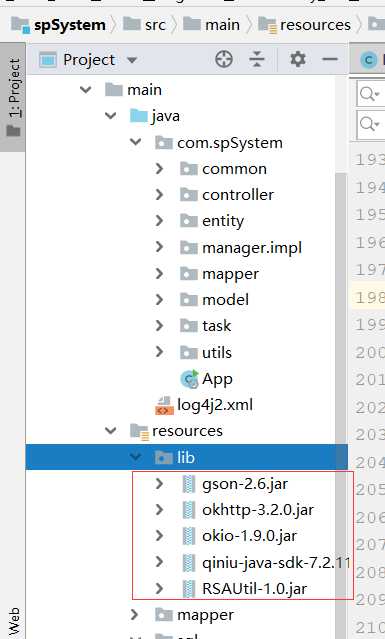Viewport: 385px width, 639px height.
Task: Expand okhttp-3.2.0.jar contents
Action: tap(159, 509)
